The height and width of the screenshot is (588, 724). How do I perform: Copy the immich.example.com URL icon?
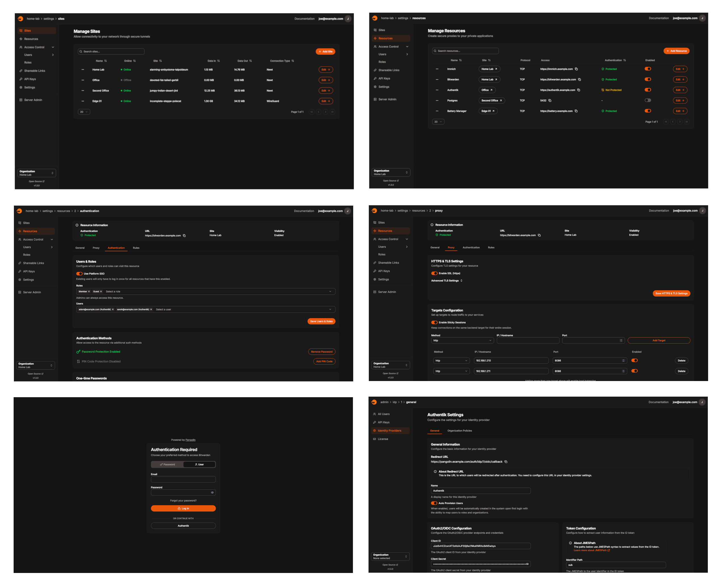[x=576, y=69]
